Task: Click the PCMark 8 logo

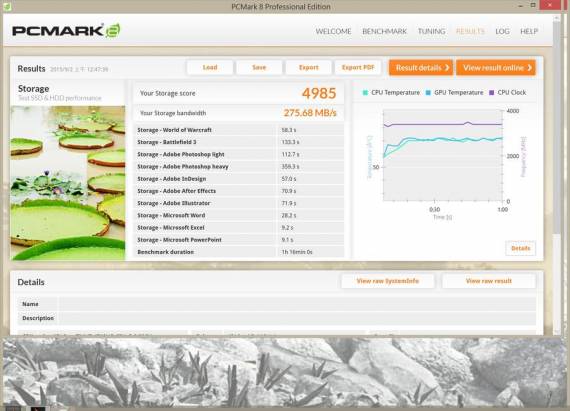Action: (x=66, y=31)
